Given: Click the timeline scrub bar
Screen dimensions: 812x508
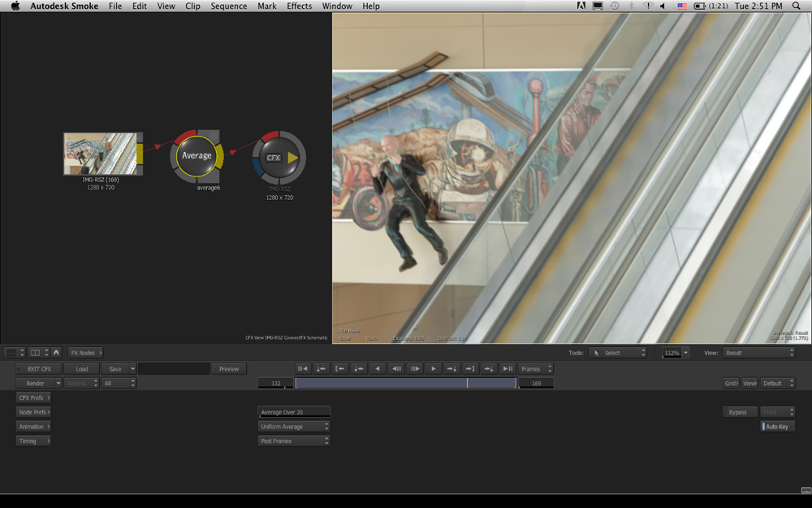Looking at the screenshot, I should [405, 383].
